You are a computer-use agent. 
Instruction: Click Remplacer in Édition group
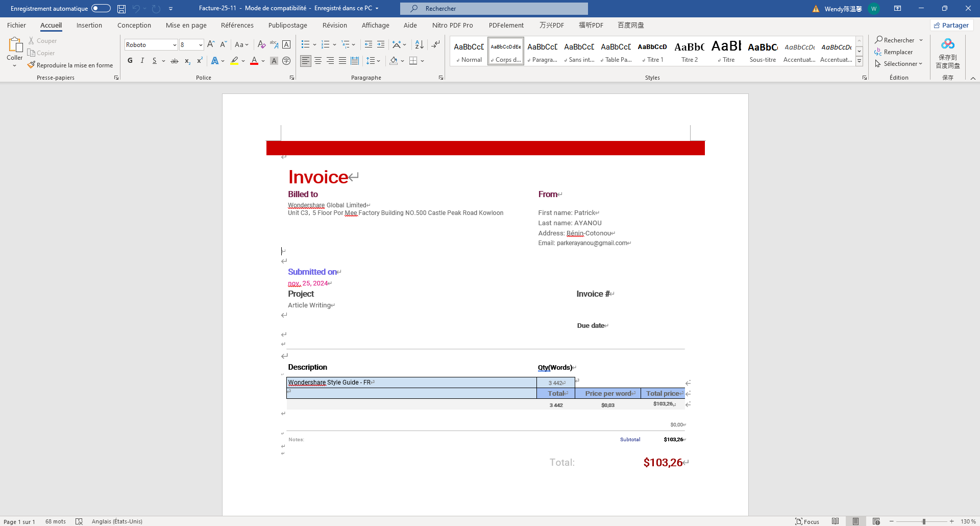pos(894,52)
